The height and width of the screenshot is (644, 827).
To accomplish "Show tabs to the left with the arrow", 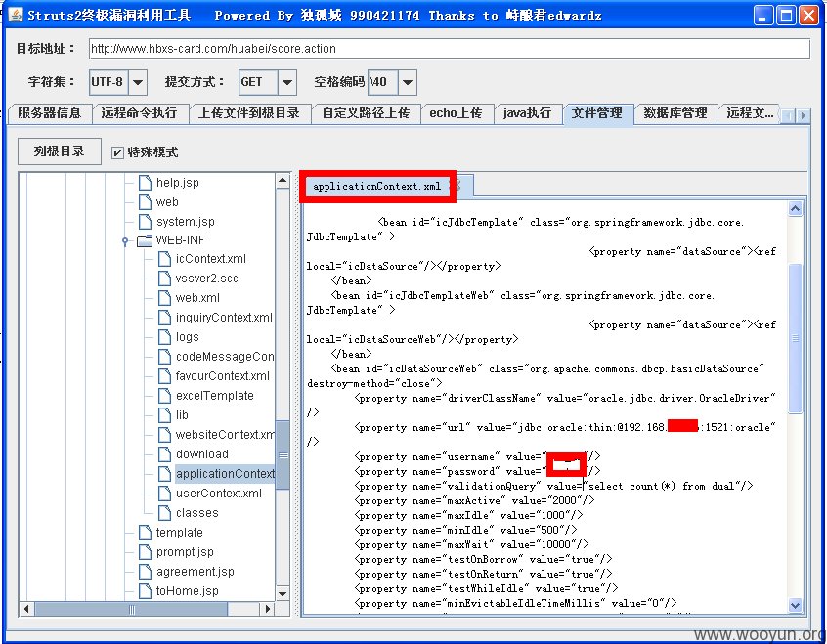I will tap(789, 115).
